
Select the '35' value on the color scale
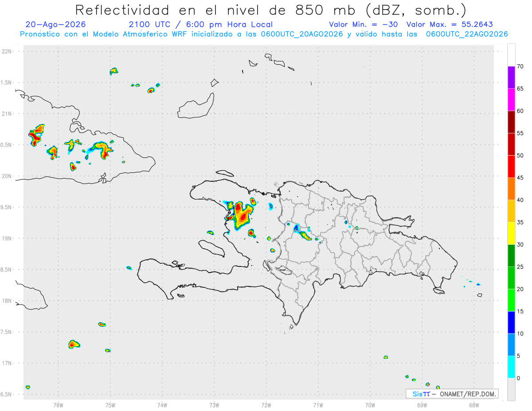click(520, 222)
